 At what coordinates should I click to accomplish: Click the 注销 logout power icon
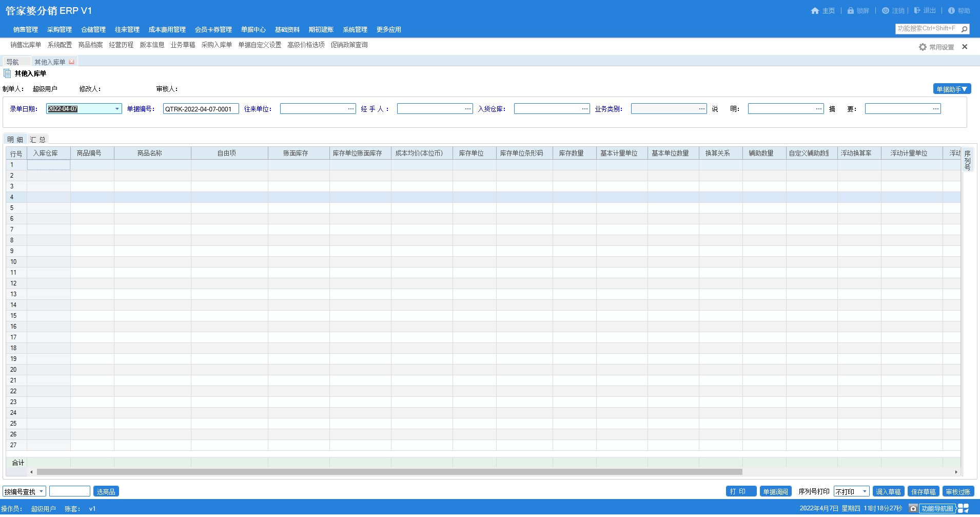[886, 11]
